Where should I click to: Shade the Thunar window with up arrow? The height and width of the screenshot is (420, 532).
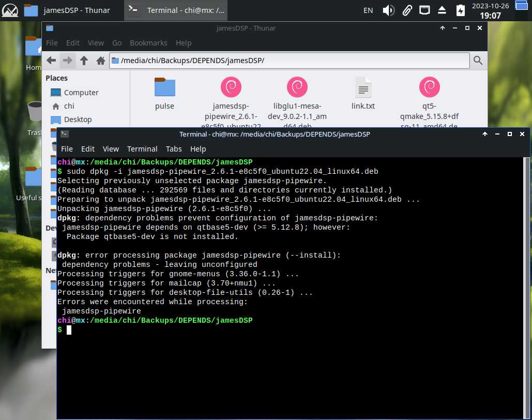(x=443, y=28)
